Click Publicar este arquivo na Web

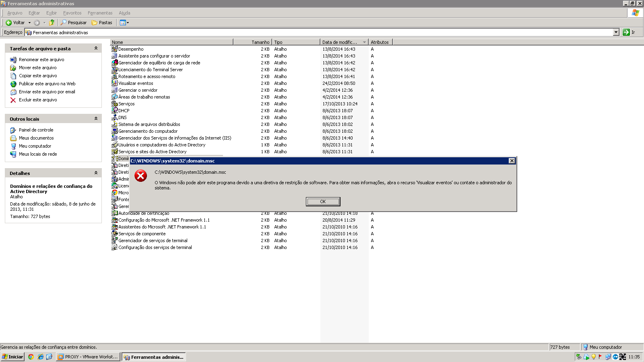coord(47,84)
